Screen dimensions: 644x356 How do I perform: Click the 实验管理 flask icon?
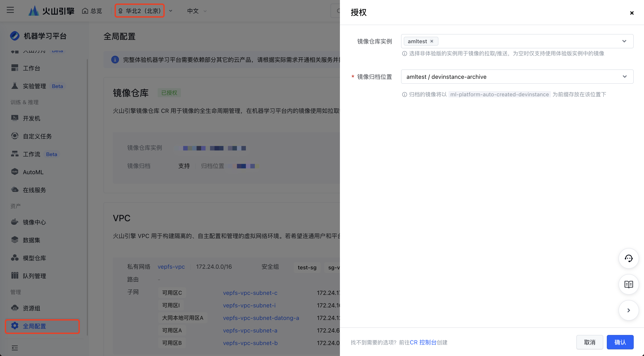[15, 86]
